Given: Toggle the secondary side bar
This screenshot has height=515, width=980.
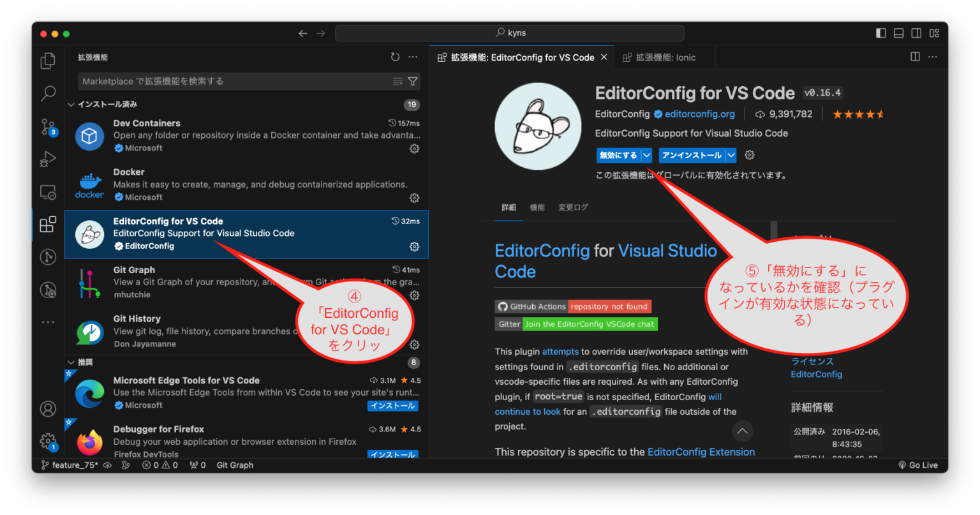Looking at the screenshot, I should 916,33.
